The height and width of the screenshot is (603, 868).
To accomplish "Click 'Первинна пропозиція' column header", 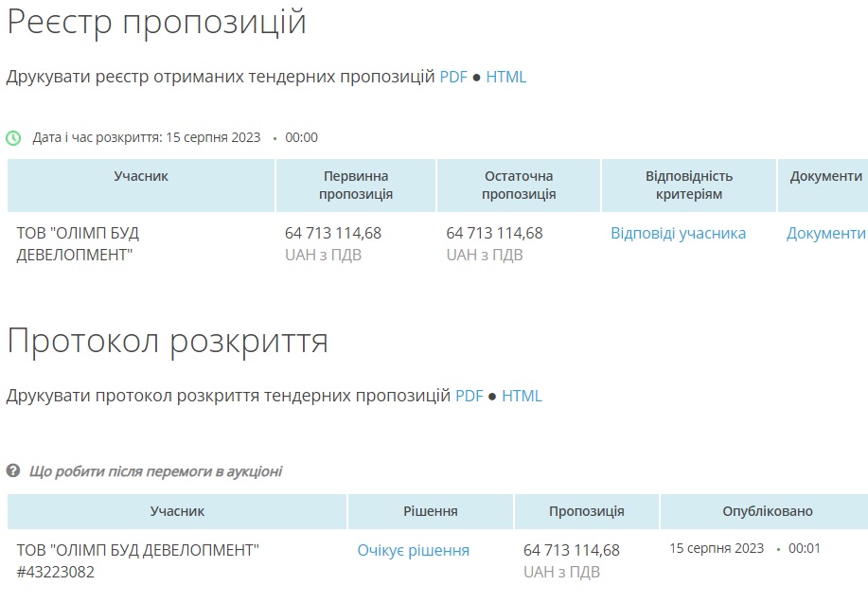I will coord(356,186).
